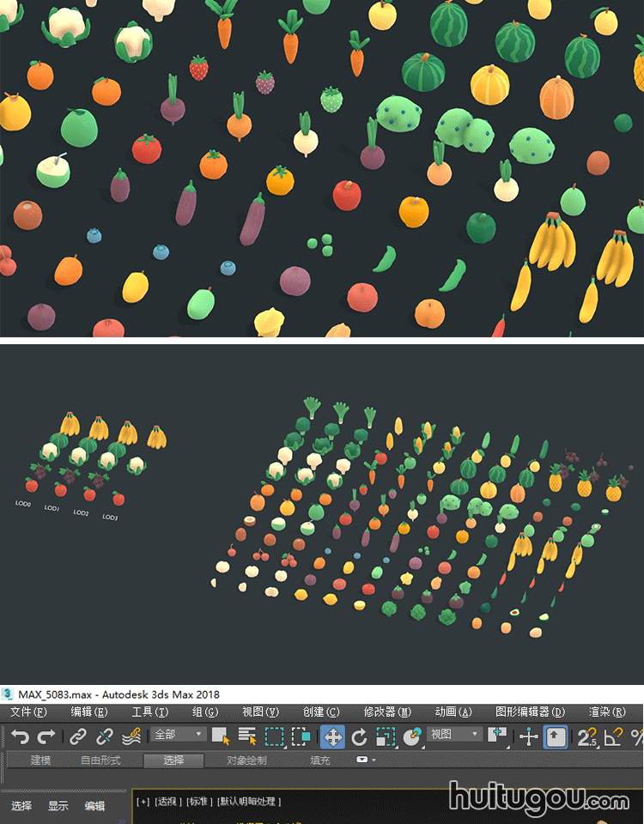Screen dimensions: 644x824
Task: Switch to the 自由形式 ribbon tab
Action: tap(100, 760)
